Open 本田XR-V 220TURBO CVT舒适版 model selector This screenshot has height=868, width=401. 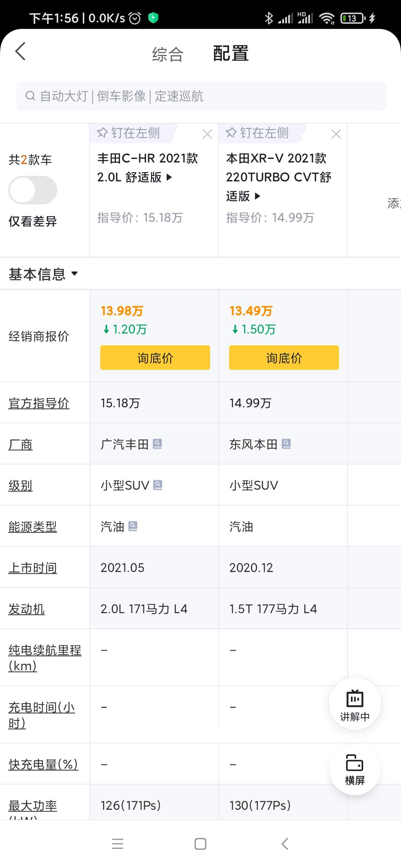(x=278, y=177)
